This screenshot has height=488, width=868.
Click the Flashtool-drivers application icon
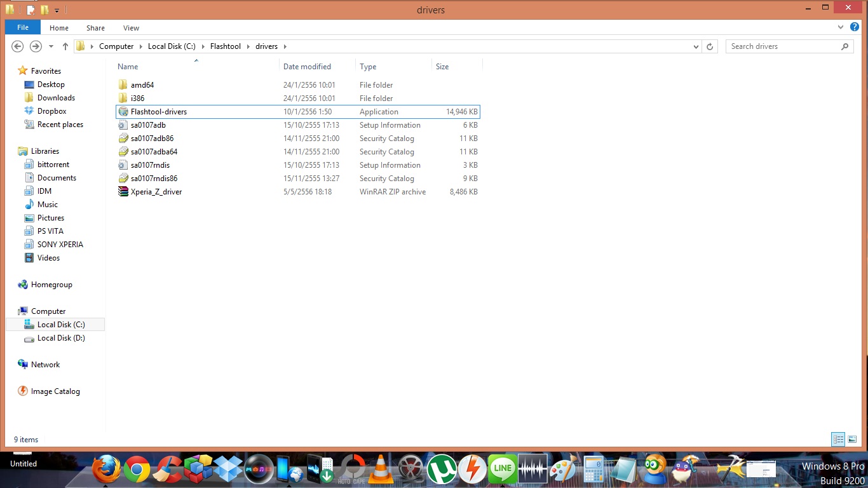(123, 112)
